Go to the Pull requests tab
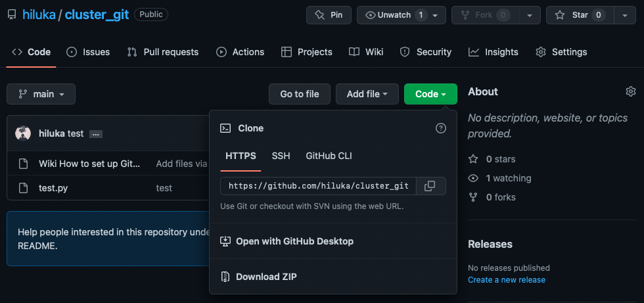The width and height of the screenshot is (644, 303). point(163,52)
